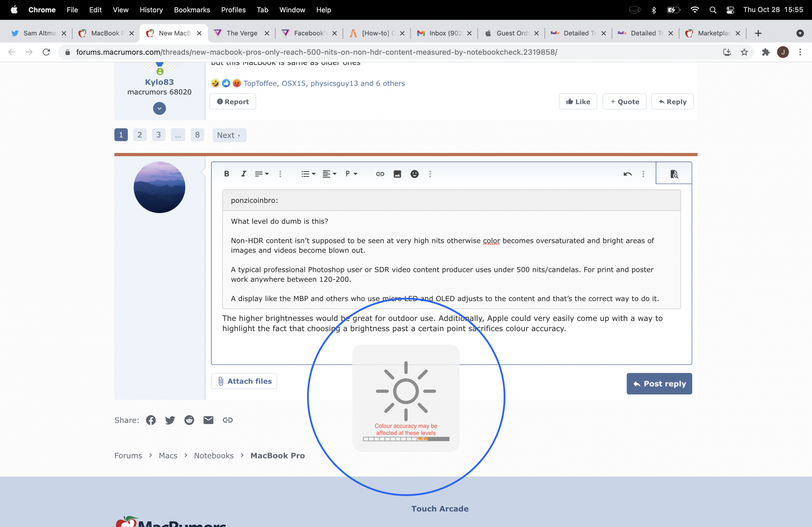This screenshot has height=527, width=812.
Task: Share thread on Reddit
Action: 189,420
